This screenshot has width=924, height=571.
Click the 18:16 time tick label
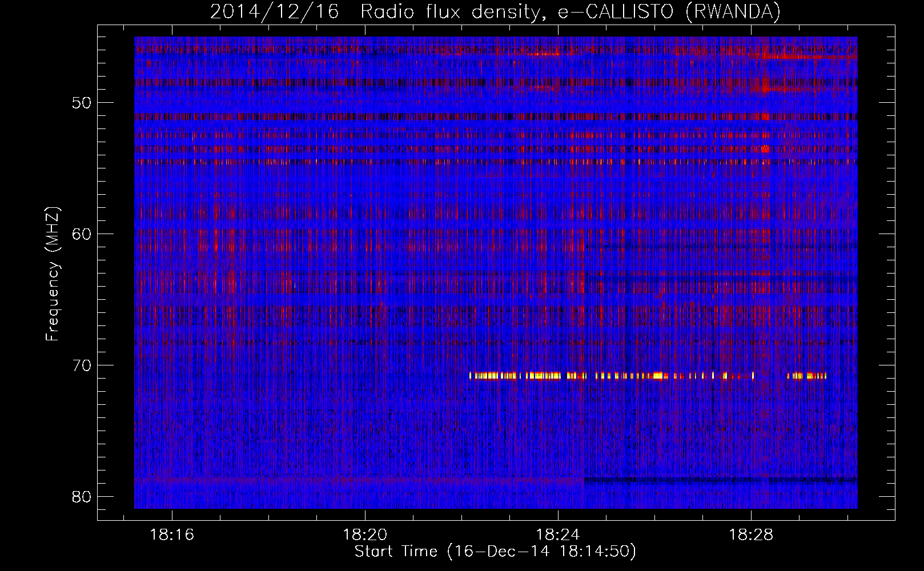tap(172, 535)
